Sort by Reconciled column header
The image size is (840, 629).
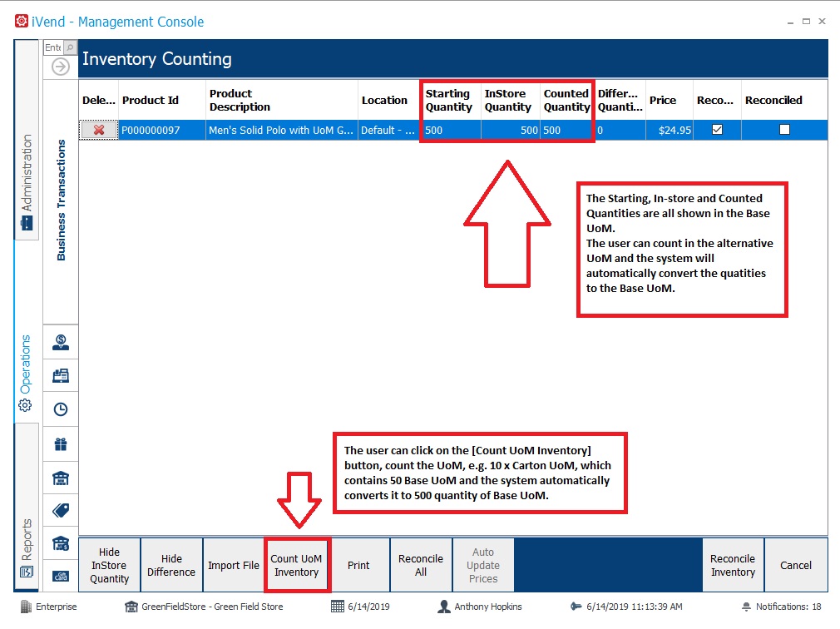(x=784, y=100)
